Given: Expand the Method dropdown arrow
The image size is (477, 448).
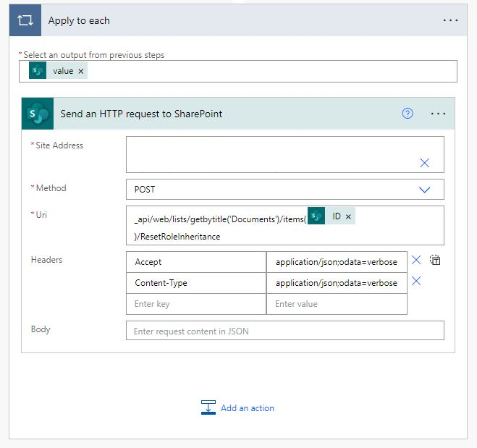Looking at the screenshot, I should (x=424, y=190).
